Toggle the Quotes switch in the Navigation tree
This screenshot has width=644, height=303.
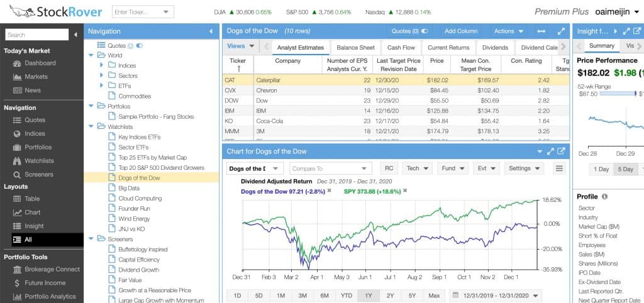139,45
